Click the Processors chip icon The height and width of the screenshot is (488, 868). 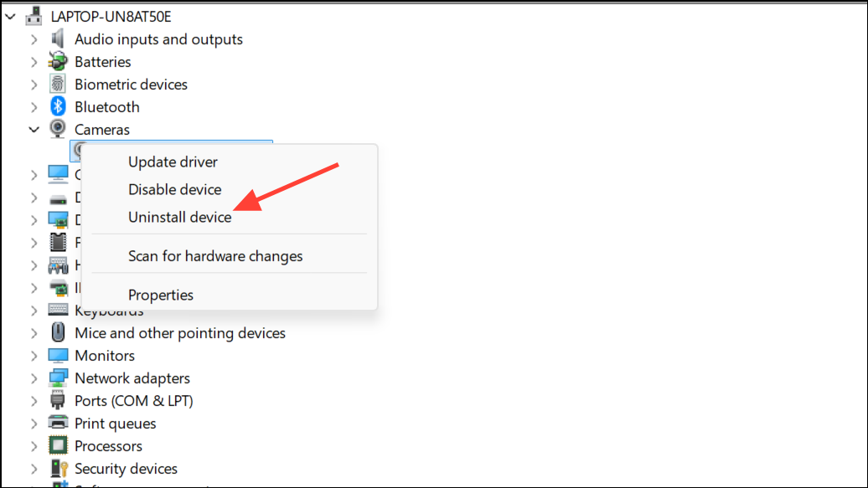tap(58, 445)
